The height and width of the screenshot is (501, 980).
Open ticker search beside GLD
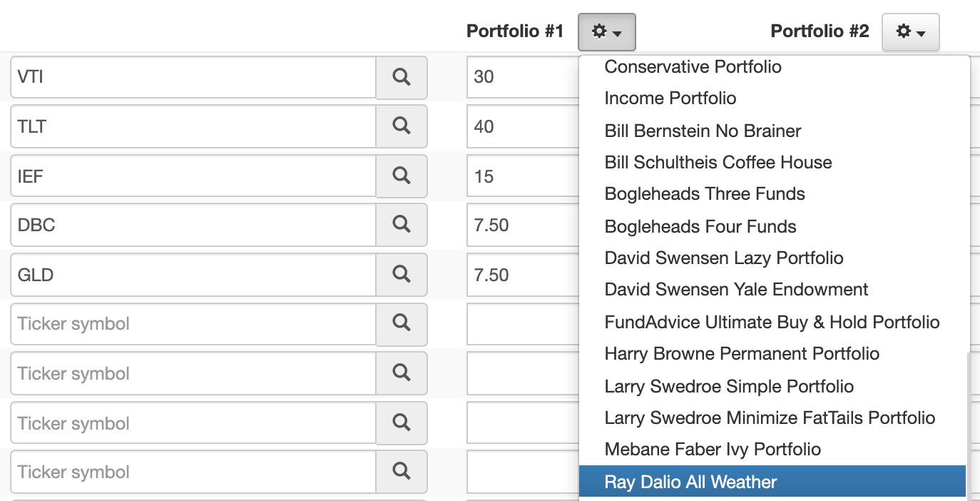(x=402, y=274)
